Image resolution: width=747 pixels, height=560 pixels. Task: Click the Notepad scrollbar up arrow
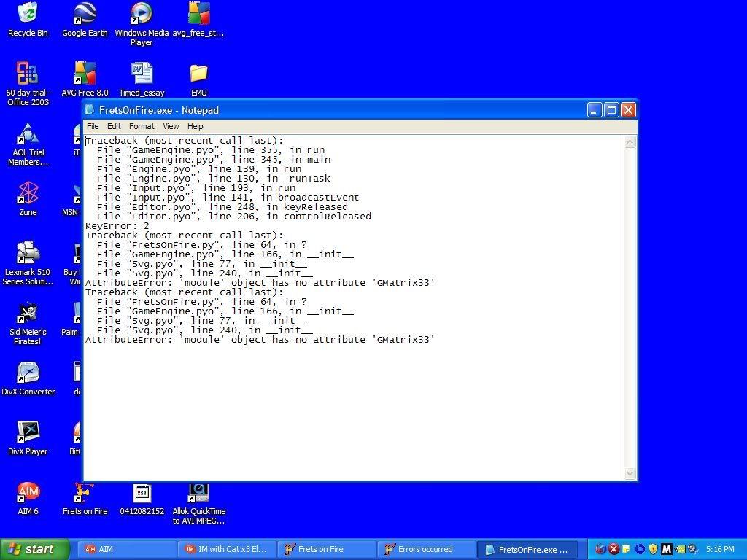[630, 142]
